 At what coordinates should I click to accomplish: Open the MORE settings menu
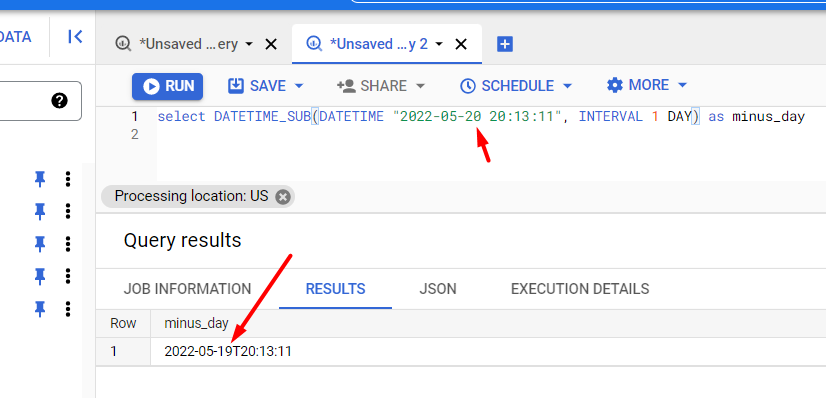638,85
